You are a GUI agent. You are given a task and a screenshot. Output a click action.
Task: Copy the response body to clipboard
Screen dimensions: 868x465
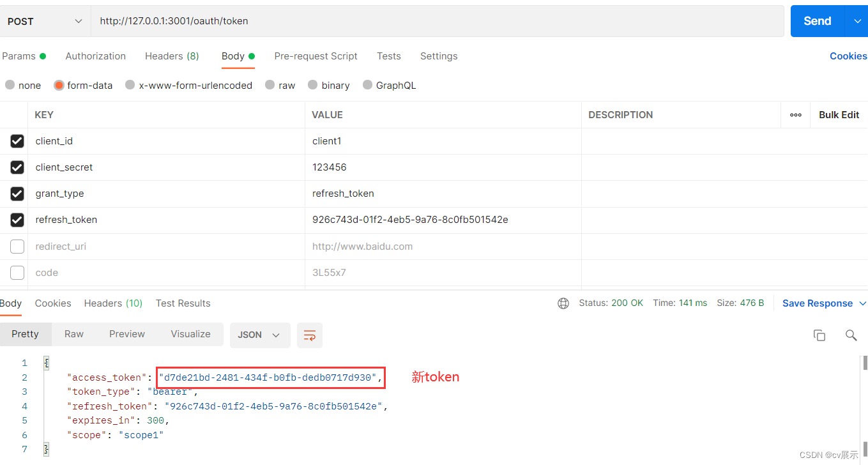coord(819,335)
